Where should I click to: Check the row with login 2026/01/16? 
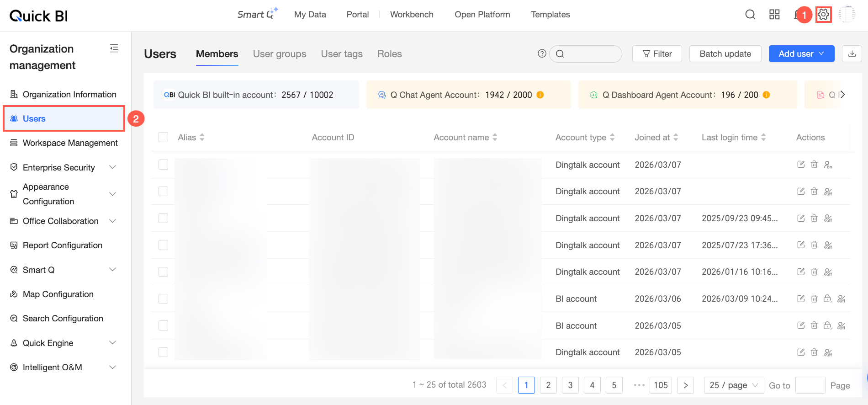coord(163,272)
